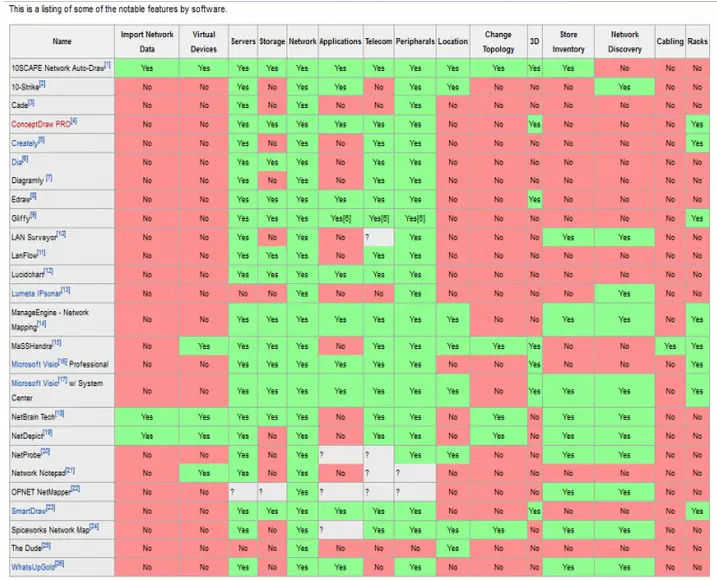Click Yes[6] in Gliffy Telecom cell

point(379,219)
